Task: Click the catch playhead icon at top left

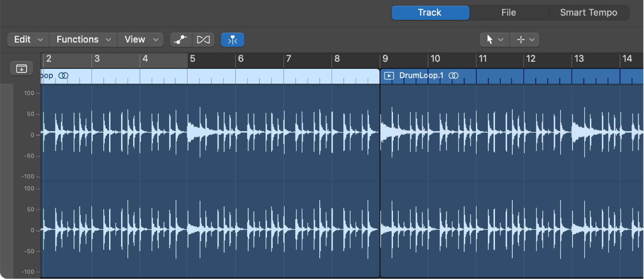Action: tap(21, 68)
